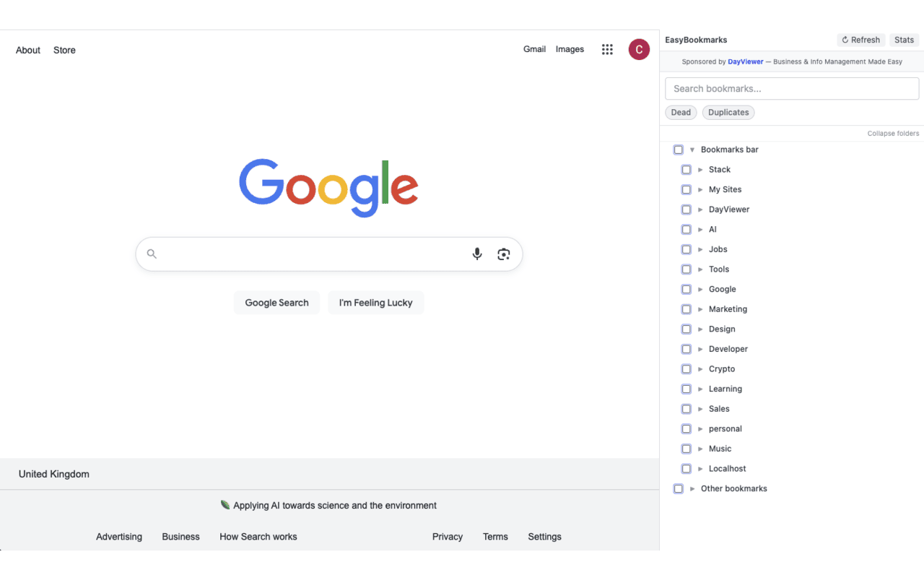Focus the Search bookmarks field

[x=792, y=89]
